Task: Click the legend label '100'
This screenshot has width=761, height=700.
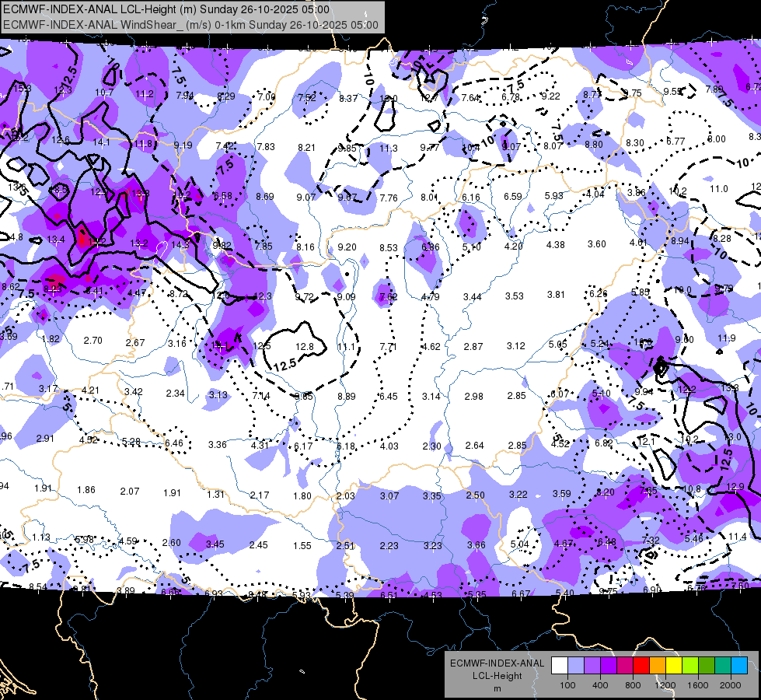Action: (567, 685)
